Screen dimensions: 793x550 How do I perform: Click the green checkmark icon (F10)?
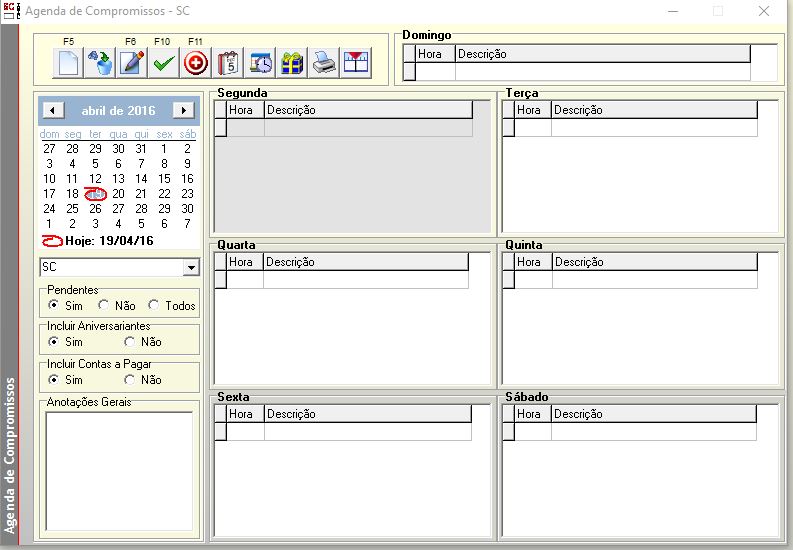tap(163, 63)
